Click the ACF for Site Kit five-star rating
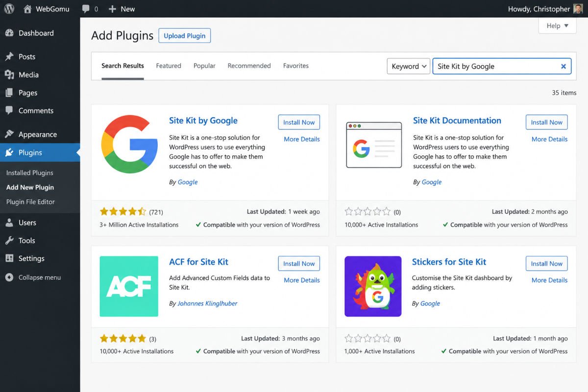This screenshot has height=392, width=588. (123, 338)
